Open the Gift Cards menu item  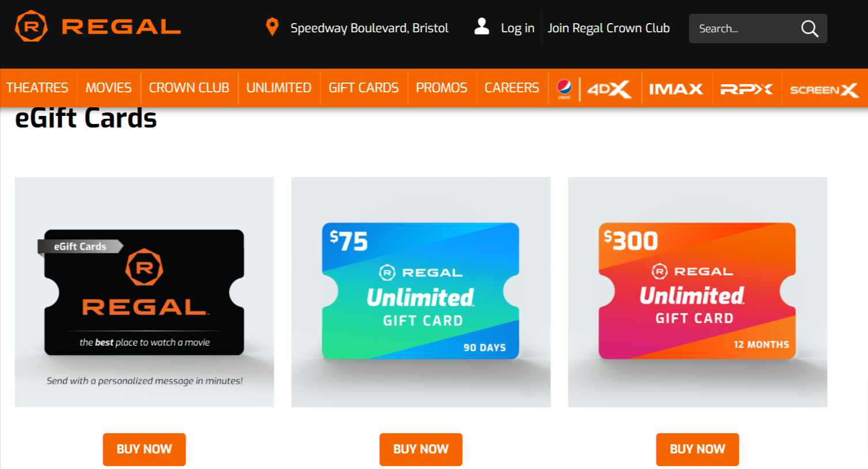pyautogui.click(x=364, y=88)
